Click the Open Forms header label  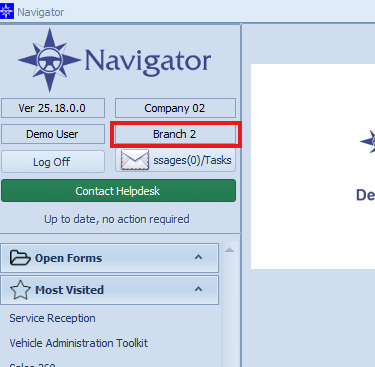pyautogui.click(x=68, y=258)
